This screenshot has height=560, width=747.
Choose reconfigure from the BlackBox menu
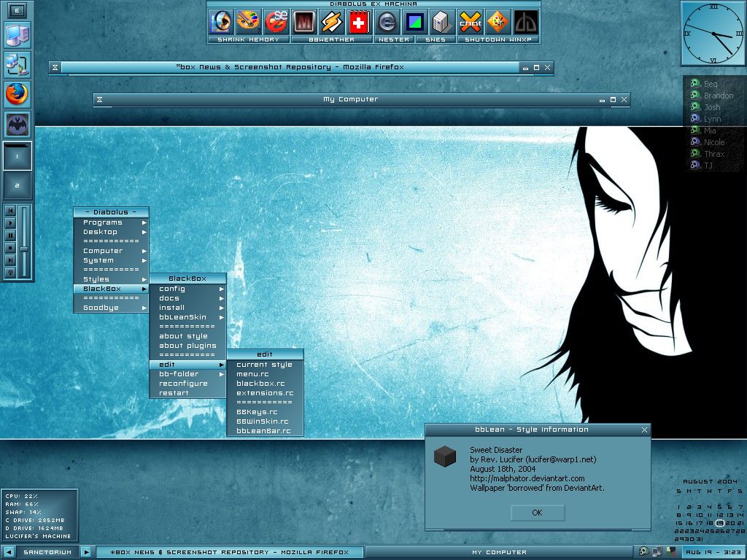pos(187,384)
